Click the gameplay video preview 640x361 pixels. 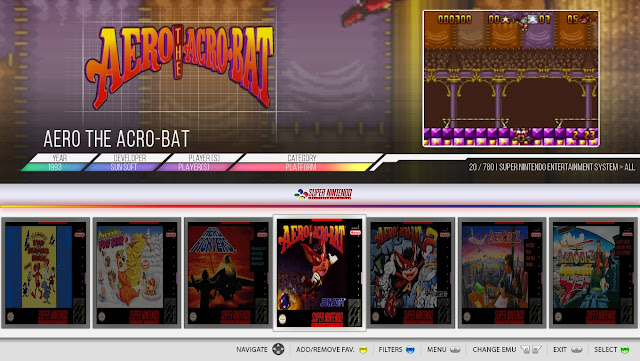coord(511,78)
